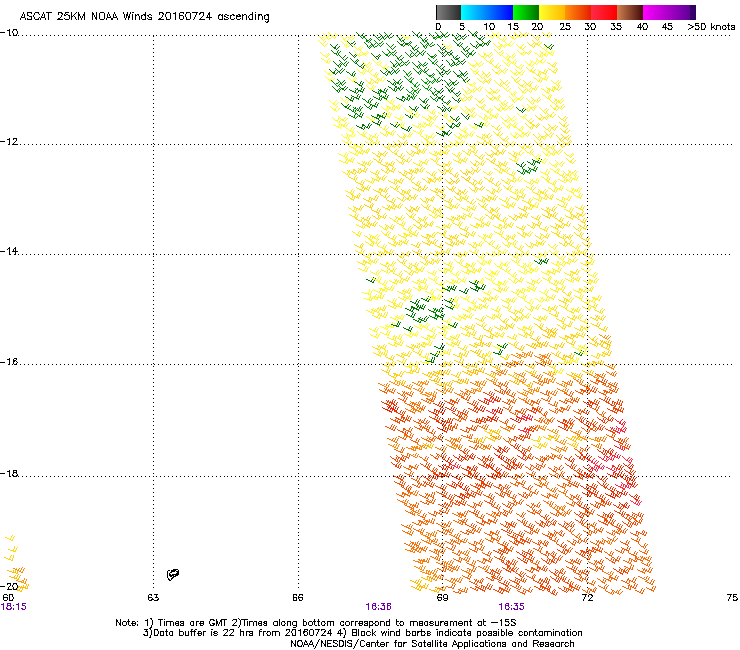The width and height of the screenshot is (740, 650).
Task: Click the green 15-20 knots color band
Action: coord(526,12)
